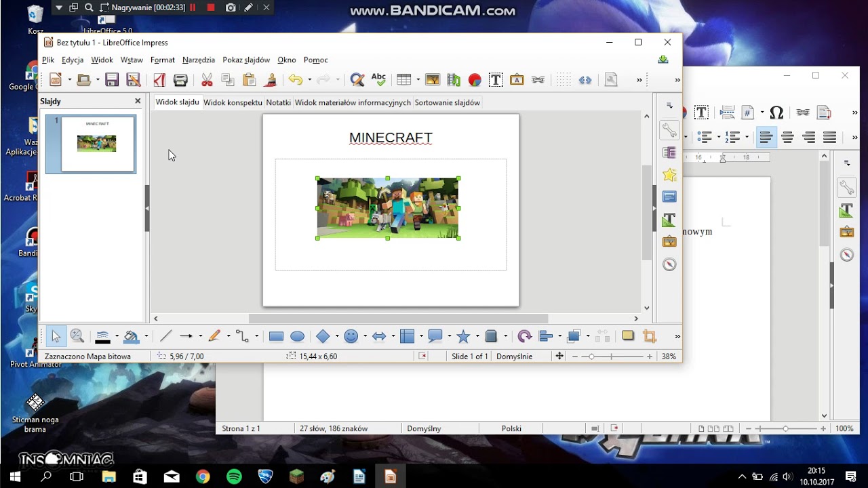Cut the selection with the scissors icon
This screenshot has width=868, height=488.
point(207,80)
